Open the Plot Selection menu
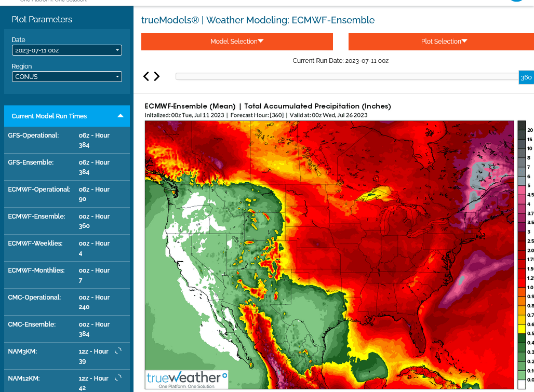534x392 pixels. pos(441,42)
